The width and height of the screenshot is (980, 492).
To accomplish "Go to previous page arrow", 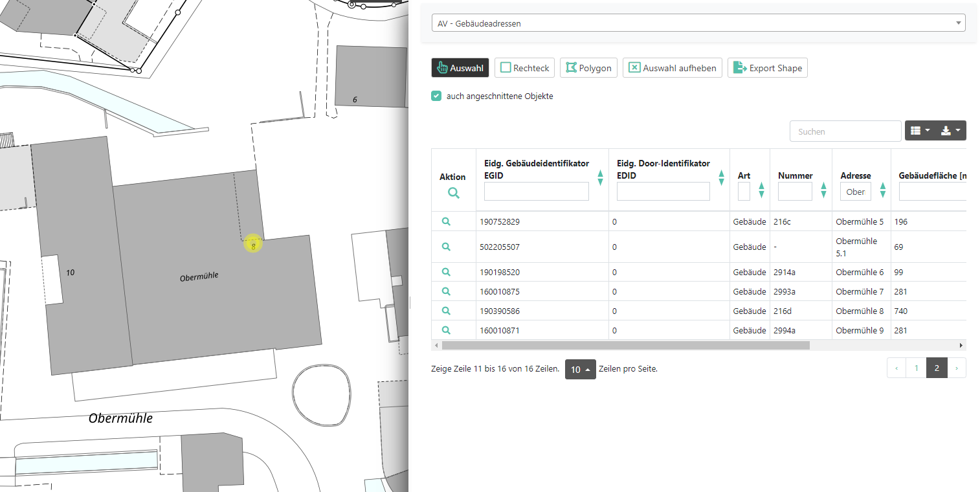I will [896, 368].
